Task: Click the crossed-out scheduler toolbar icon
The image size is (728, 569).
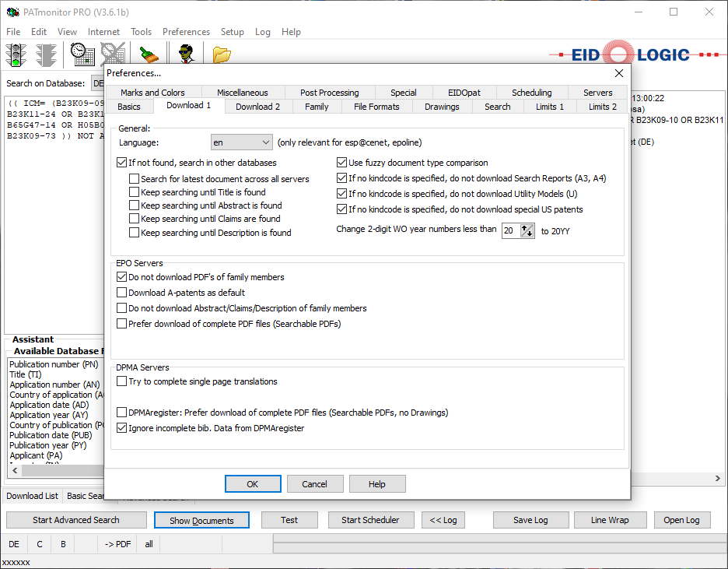Action: pyautogui.click(x=113, y=54)
